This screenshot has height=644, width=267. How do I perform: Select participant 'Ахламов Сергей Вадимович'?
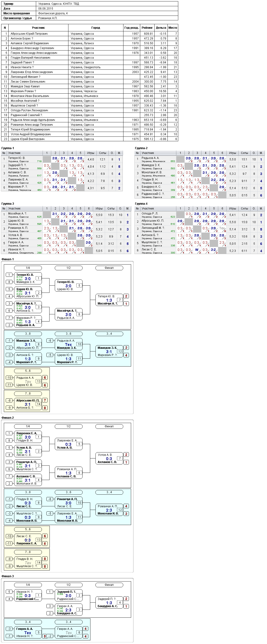(30, 43)
